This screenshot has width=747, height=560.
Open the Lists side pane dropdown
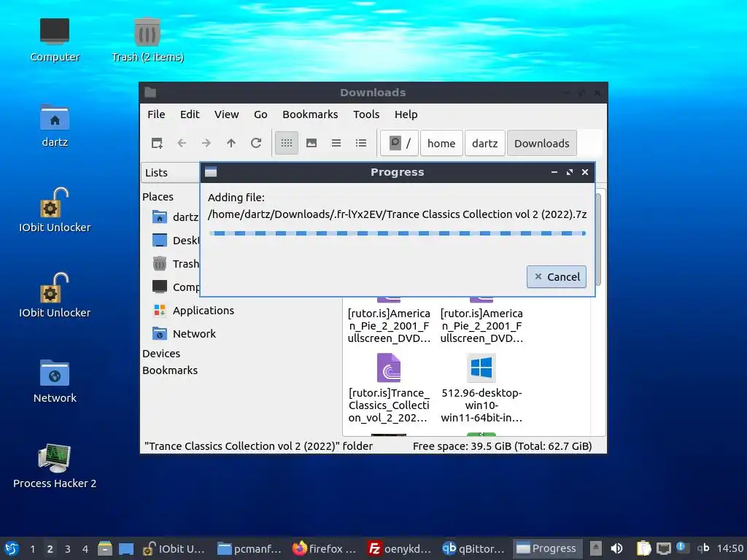(171, 172)
